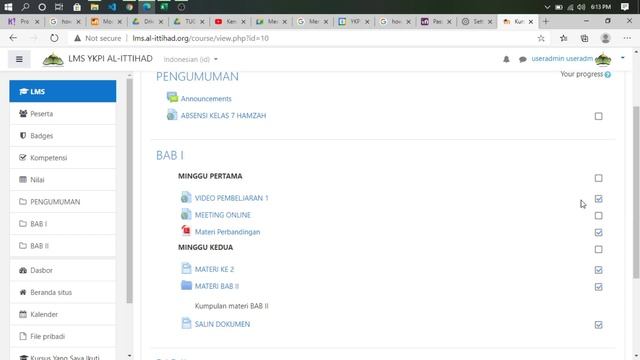Click the VIDEO PEMBELAJARAN 1 URL icon
The width and height of the screenshot is (640, 360).
coord(186,198)
